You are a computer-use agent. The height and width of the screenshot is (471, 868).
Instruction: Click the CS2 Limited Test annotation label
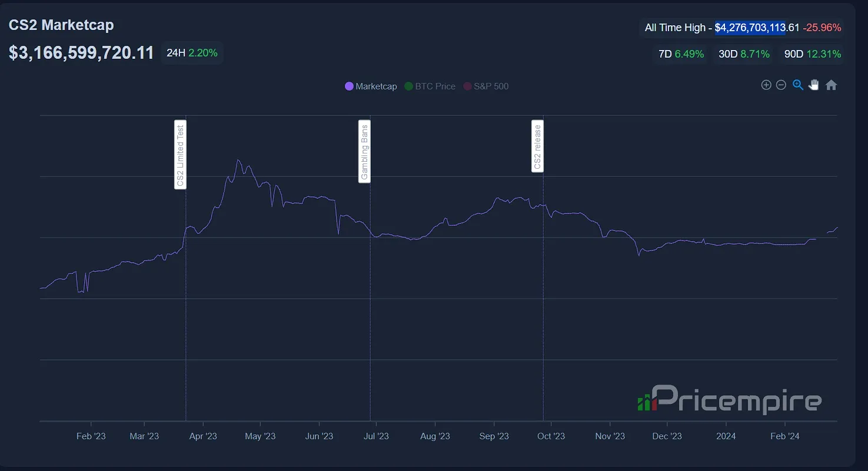pos(181,155)
